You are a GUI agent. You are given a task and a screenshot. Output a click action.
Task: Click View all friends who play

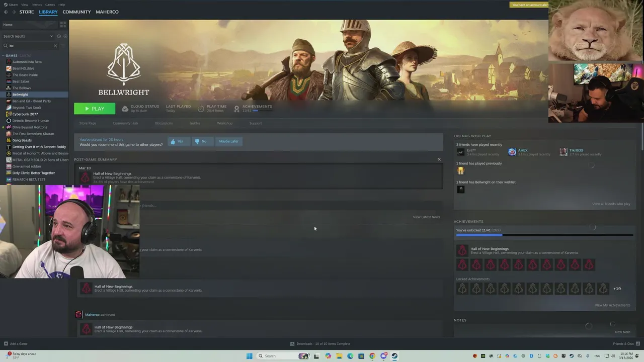[611, 204]
